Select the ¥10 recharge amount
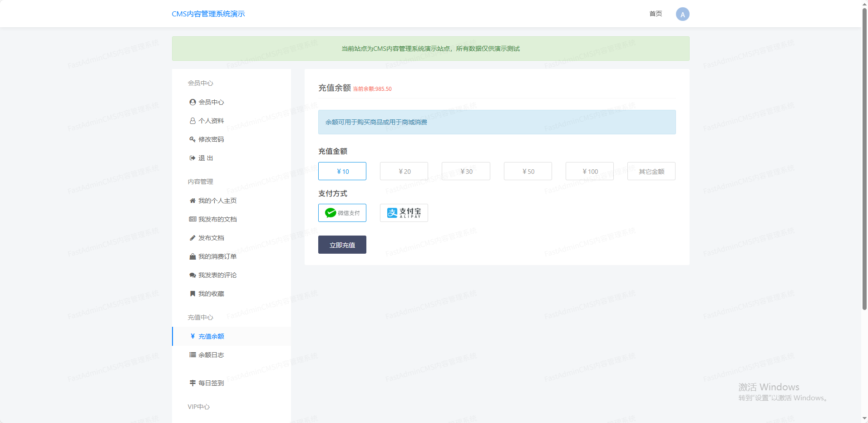The width and height of the screenshot is (868, 423). click(342, 171)
